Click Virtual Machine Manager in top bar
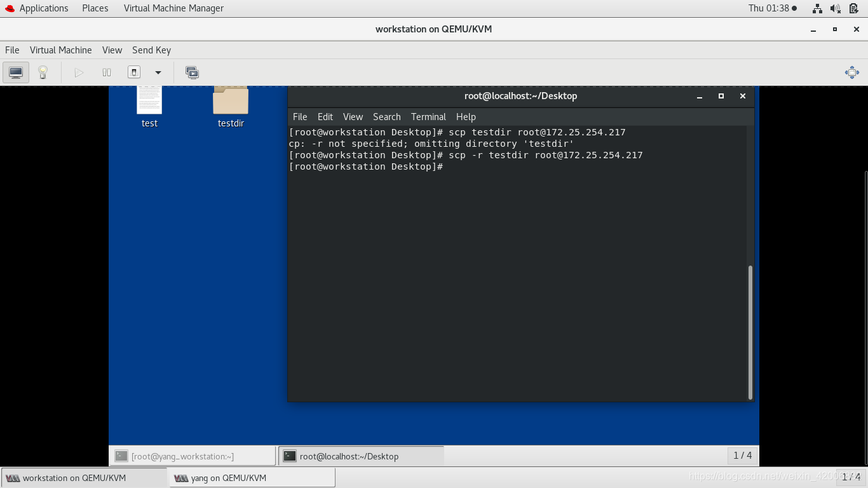Image resolution: width=868 pixels, height=488 pixels. pos(173,8)
